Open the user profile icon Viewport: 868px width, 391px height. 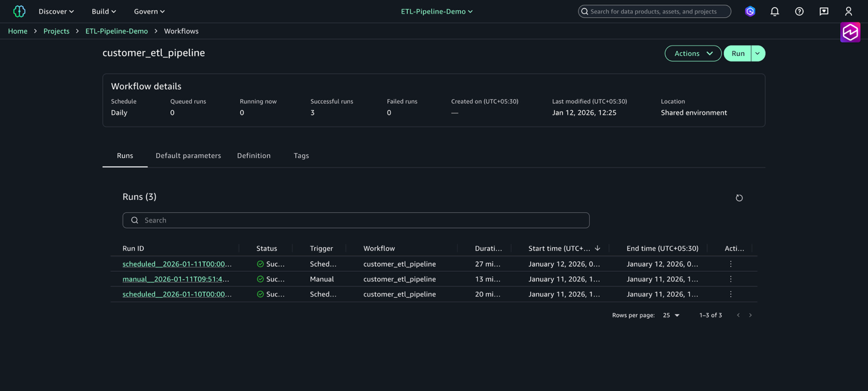point(848,12)
